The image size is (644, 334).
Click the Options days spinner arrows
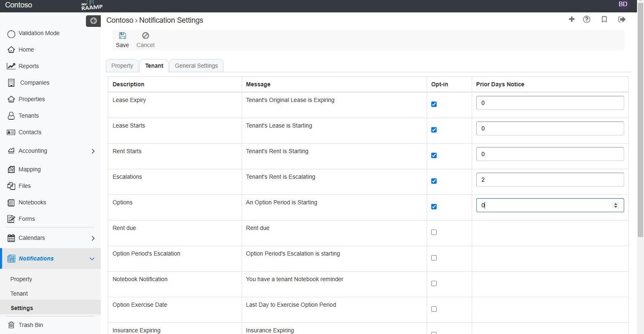(x=615, y=205)
